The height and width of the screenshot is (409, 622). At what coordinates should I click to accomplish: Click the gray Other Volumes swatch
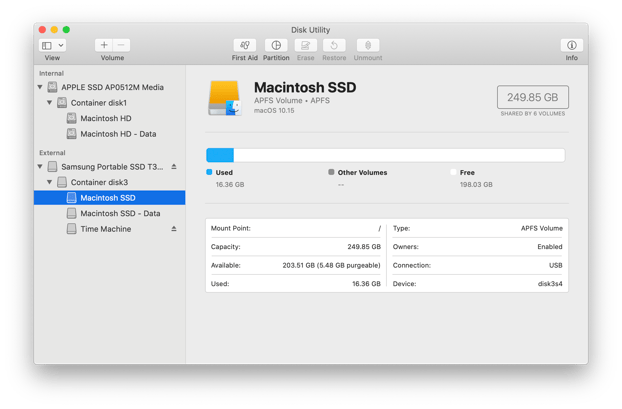(331, 172)
